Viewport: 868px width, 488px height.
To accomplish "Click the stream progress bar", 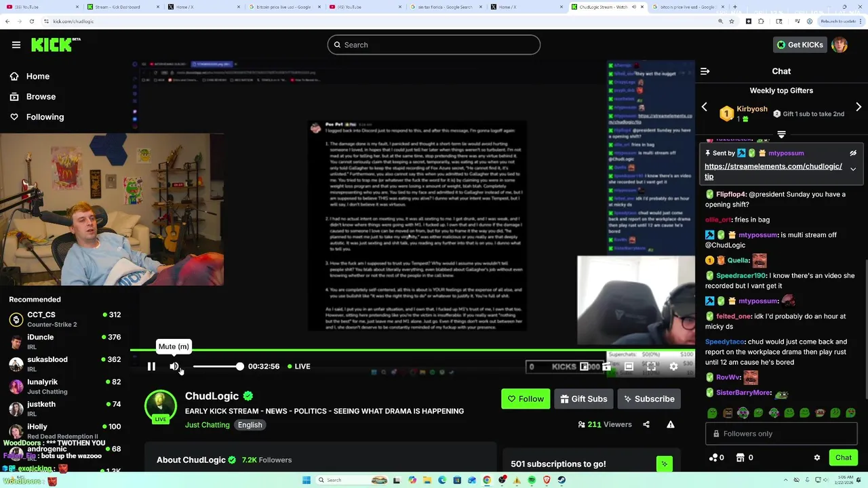I will pyautogui.click(x=412, y=350).
